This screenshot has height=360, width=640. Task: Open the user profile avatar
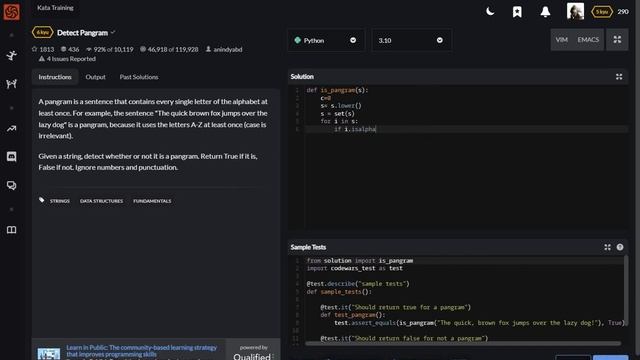click(x=575, y=11)
